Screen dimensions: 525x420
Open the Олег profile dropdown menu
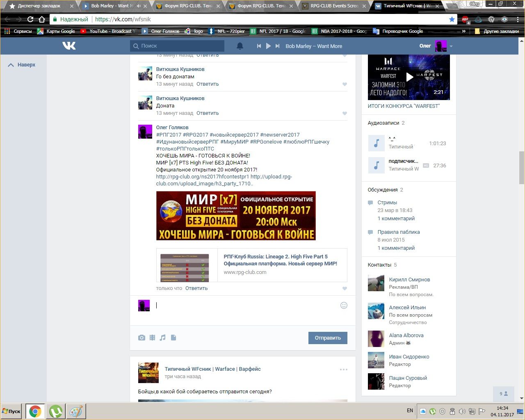[451, 46]
